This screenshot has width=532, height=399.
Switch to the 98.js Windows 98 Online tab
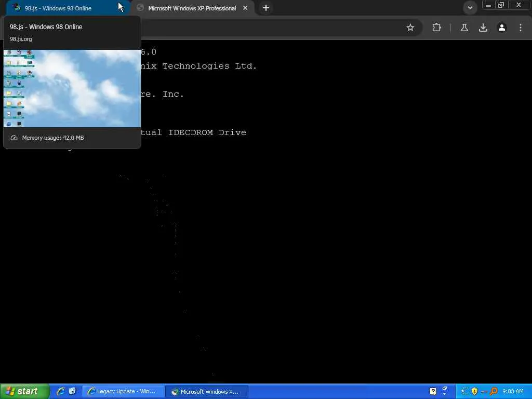point(66,8)
